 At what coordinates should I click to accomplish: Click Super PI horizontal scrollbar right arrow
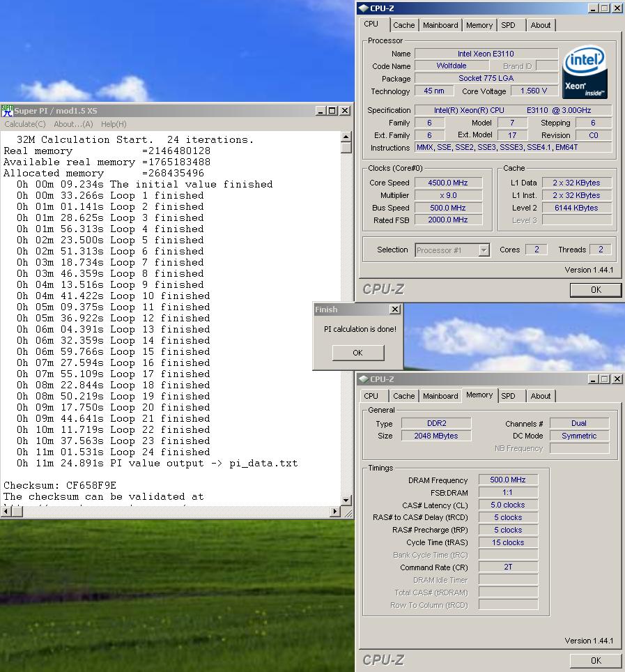335,511
